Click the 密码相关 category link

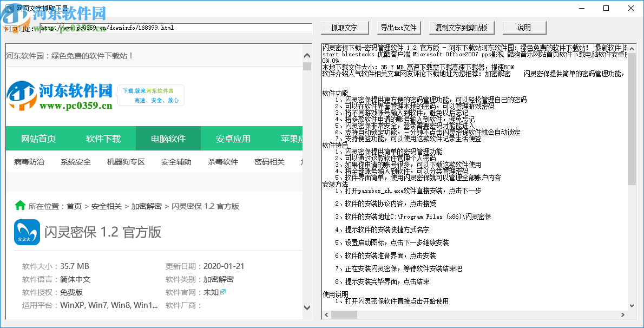point(269,161)
